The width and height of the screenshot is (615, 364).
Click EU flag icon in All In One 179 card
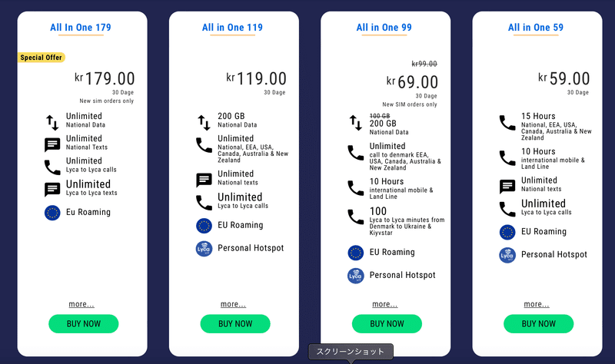click(52, 213)
